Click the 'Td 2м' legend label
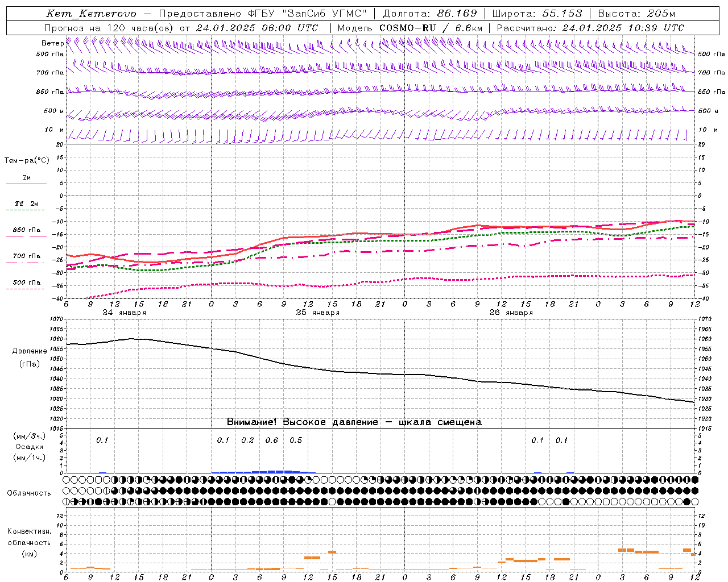Image resolution: width=728 pixels, height=582 pixels. 27,203
